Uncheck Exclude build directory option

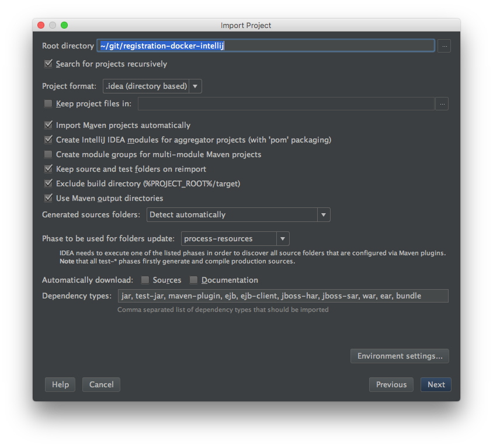coord(48,183)
